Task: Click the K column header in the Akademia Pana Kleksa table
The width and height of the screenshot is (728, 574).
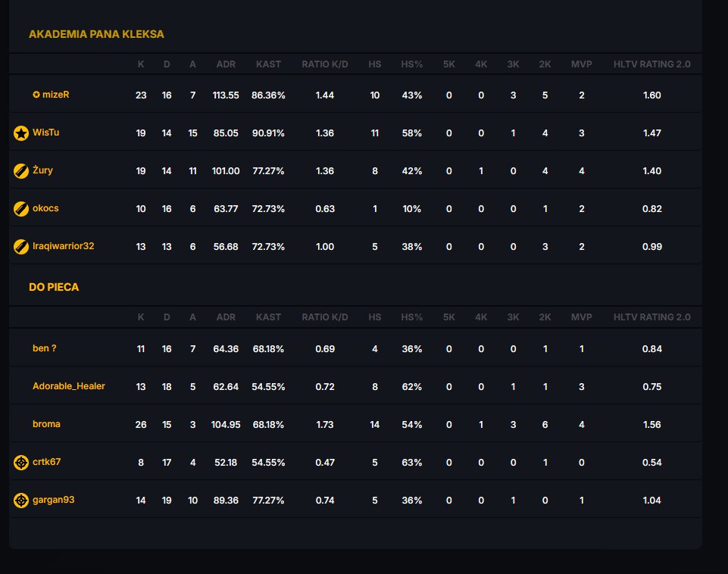Action: [x=141, y=64]
